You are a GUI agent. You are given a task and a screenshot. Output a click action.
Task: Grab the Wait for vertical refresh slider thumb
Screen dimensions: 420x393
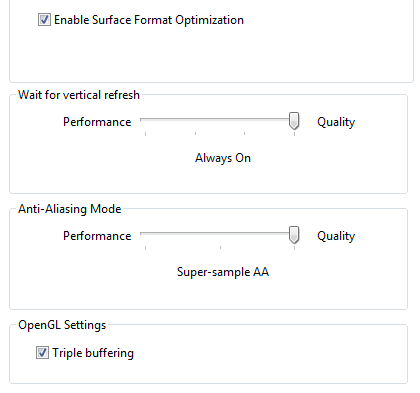[294, 121]
